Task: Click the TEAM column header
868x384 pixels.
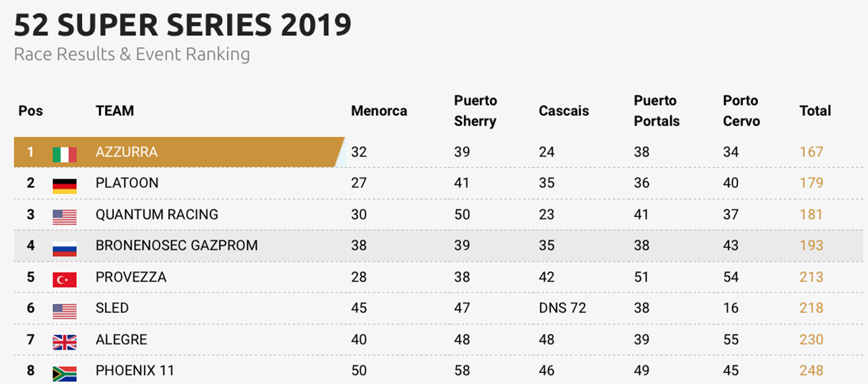Action: [115, 111]
